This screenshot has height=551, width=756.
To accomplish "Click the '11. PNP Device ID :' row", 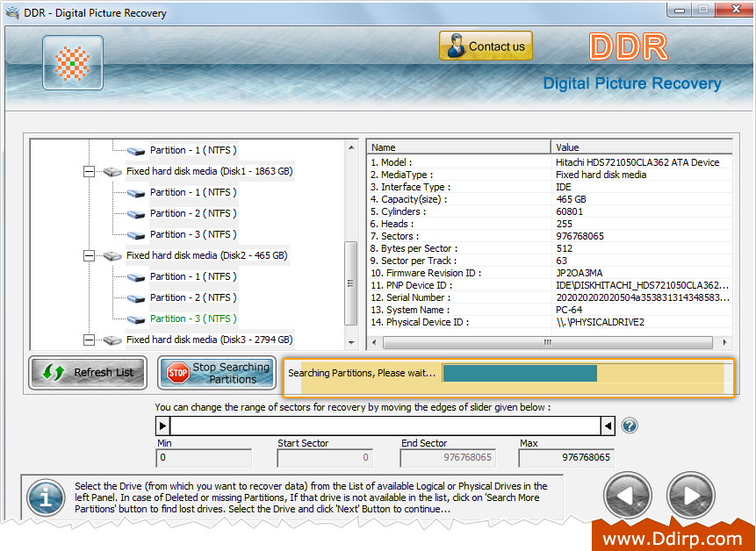I will coord(551,286).
